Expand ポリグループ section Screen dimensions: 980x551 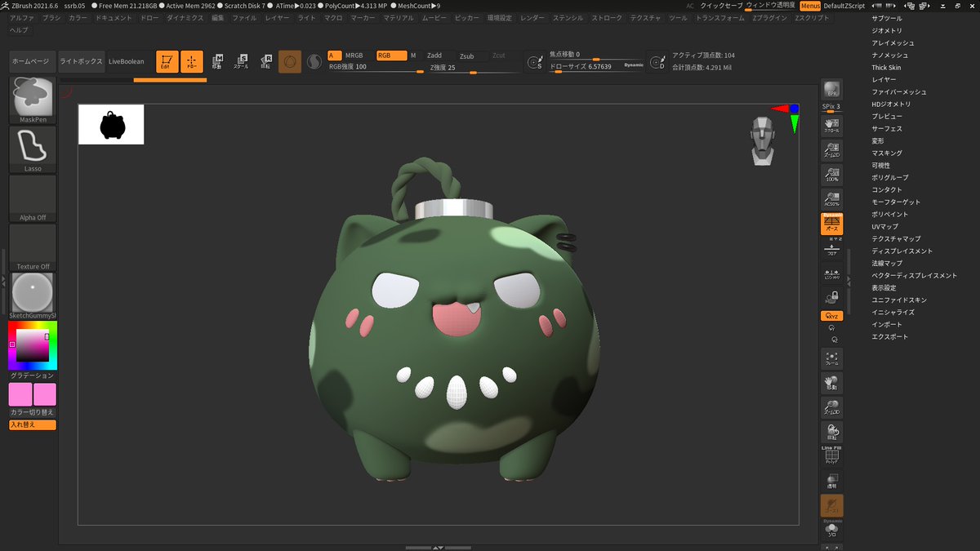(x=890, y=177)
